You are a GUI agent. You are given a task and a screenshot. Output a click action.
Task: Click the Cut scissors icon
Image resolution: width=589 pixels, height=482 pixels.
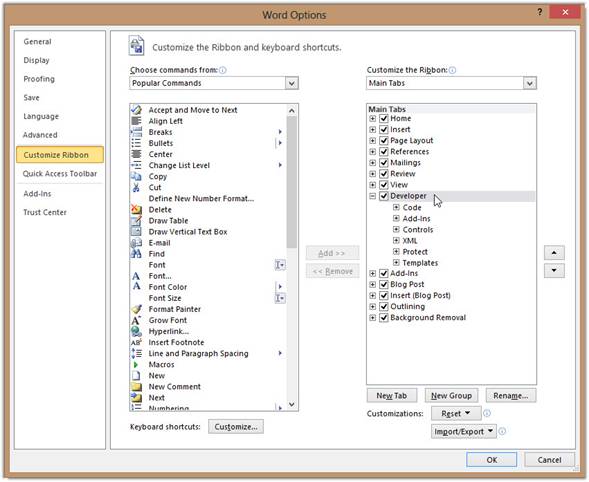click(136, 187)
